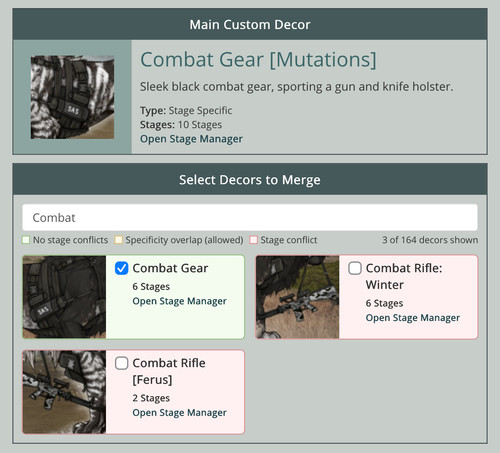
Task: Click the Stages: 10 Stages text
Action: pyautogui.click(x=181, y=125)
